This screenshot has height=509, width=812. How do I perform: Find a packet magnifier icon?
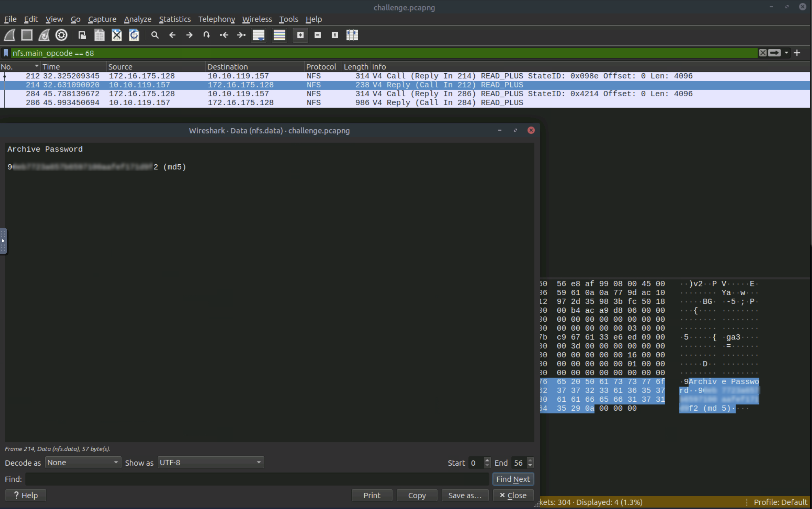point(155,35)
